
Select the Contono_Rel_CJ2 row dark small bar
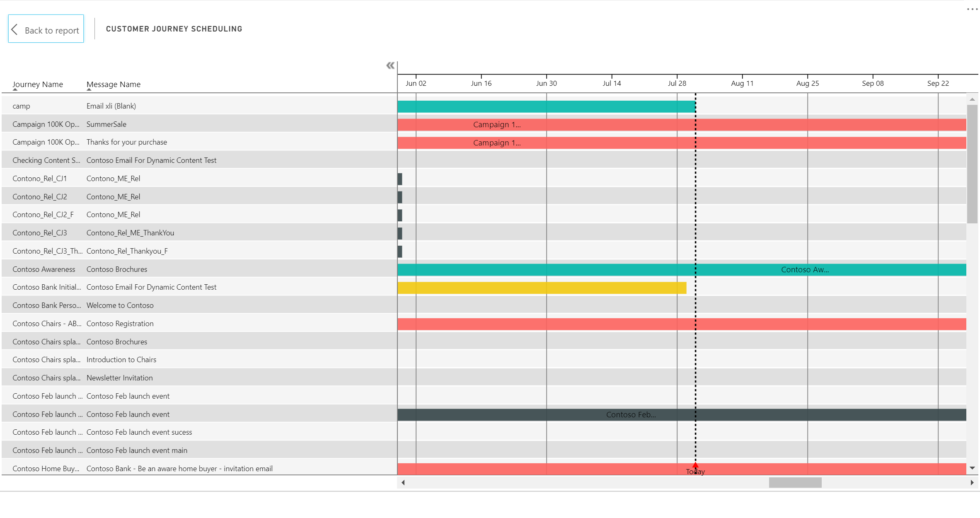click(x=400, y=197)
